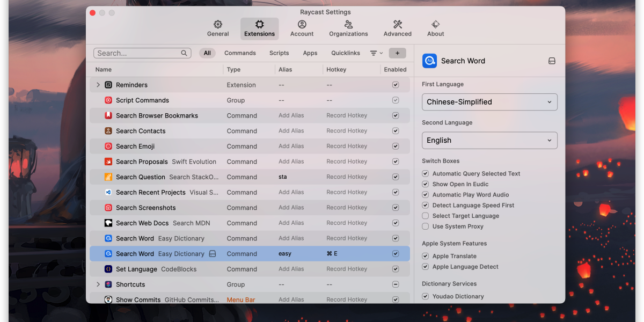The height and width of the screenshot is (322, 644).
Task: Click the add extension plus button
Action: (x=397, y=53)
